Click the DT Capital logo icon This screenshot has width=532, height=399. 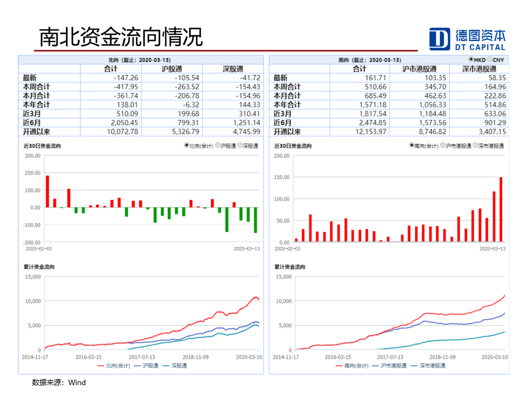coord(440,39)
